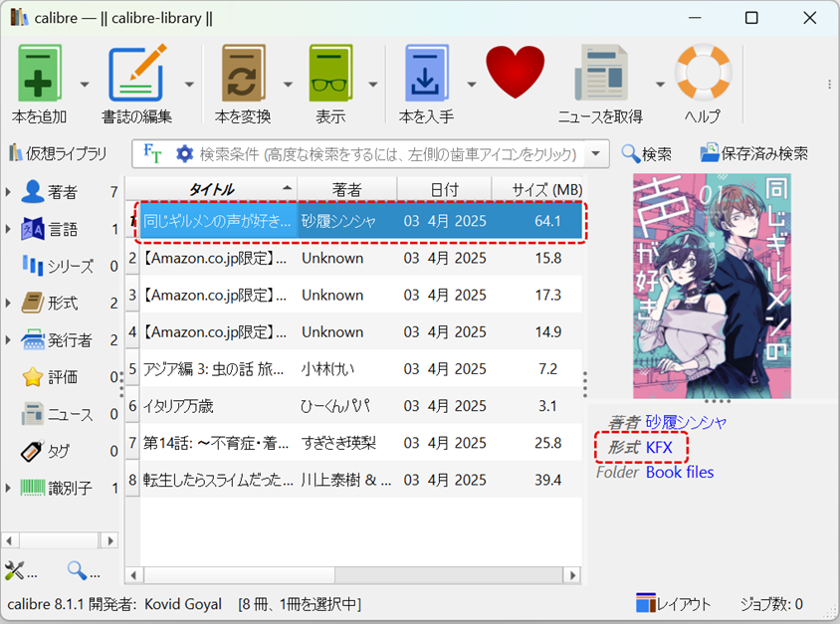The height and width of the screenshot is (624, 840).
Task: Open dropdown arrow next to 本を入手
Action: [472, 84]
